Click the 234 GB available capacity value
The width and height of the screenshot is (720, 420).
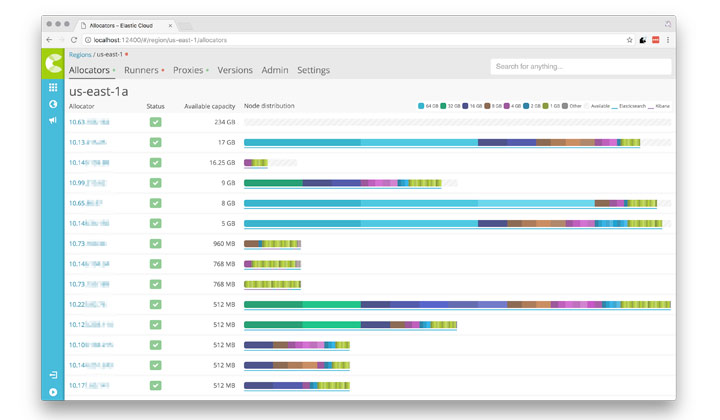click(x=225, y=122)
